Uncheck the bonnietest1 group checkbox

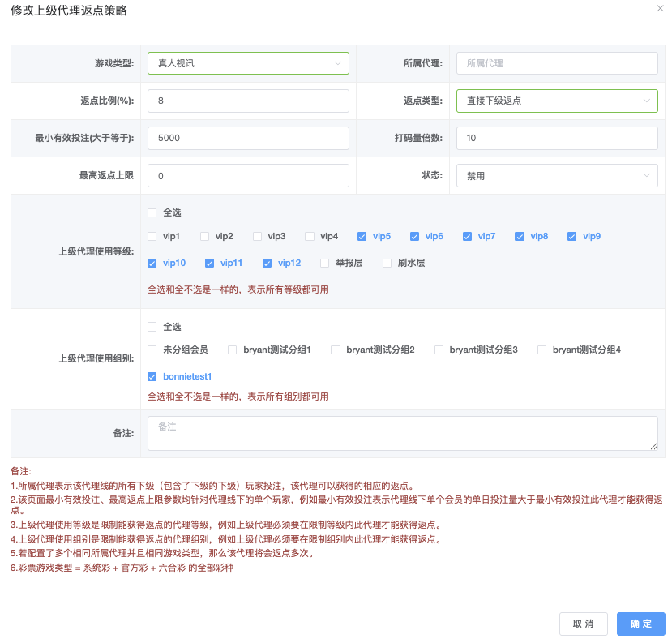click(152, 377)
